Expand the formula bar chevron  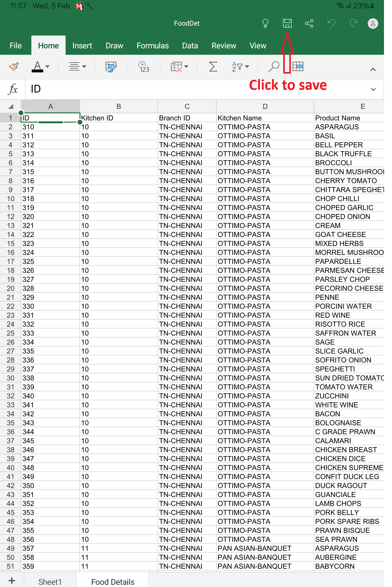(373, 89)
